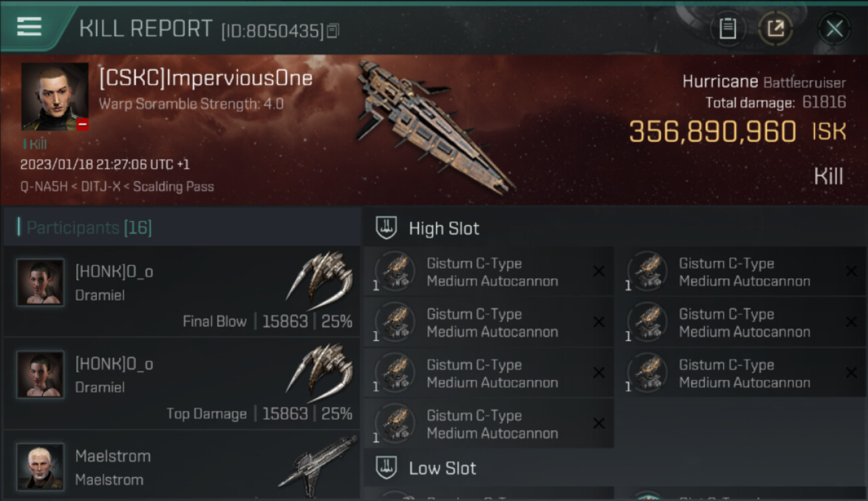Screen dimensions: 868x501
Task: Open the hamburger menu icon
Action: click(29, 27)
